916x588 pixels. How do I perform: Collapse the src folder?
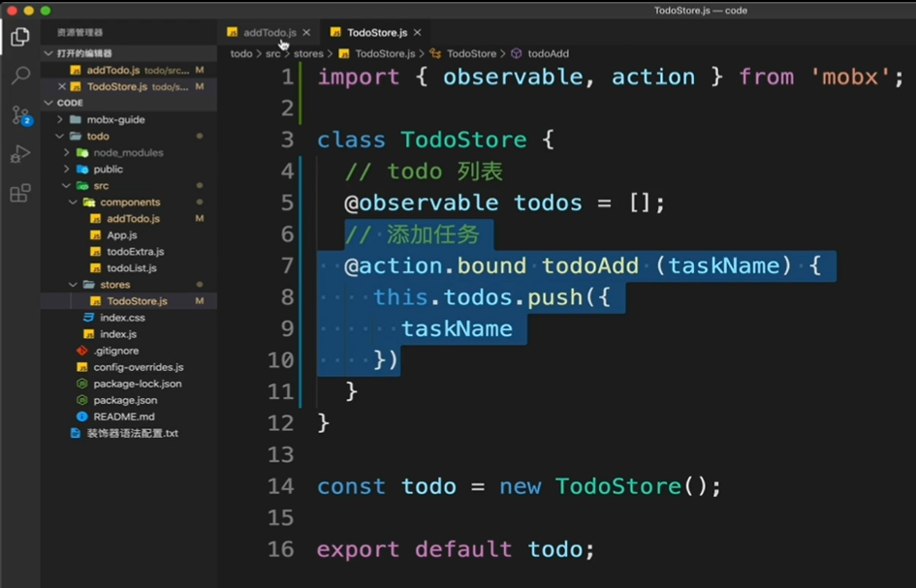point(129,186)
